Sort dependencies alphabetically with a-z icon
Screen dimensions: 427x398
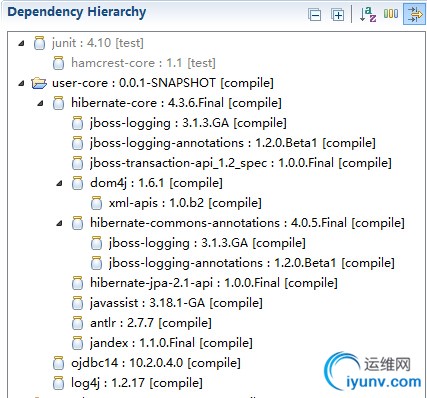tap(368, 14)
